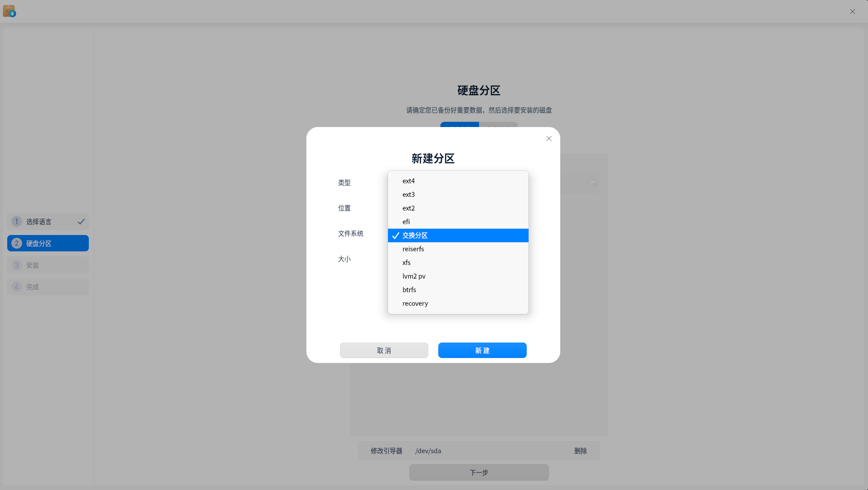868x490 pixels.
Task: Select ext4 in the file system list
Action: point(458,181)
